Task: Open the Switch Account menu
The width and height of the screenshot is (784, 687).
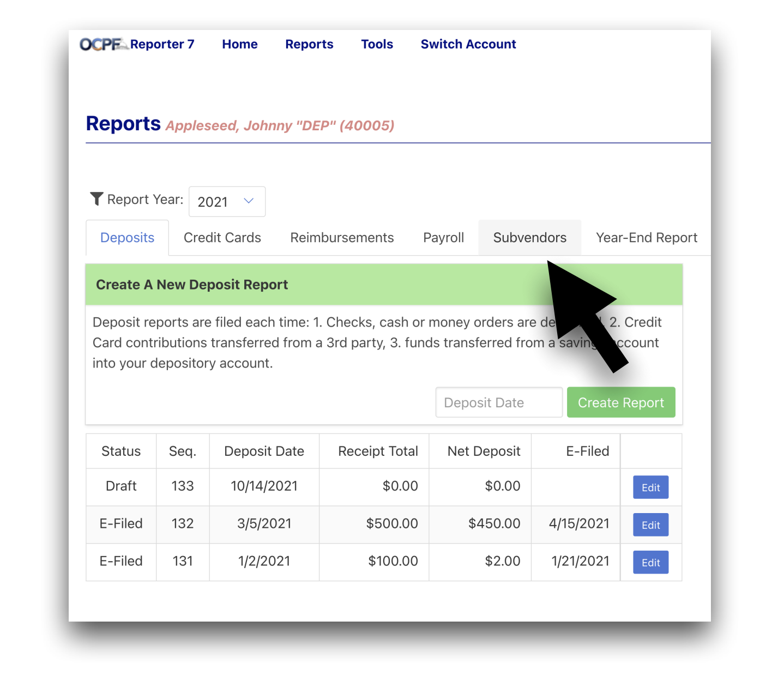Action: [x=468, y=44]
